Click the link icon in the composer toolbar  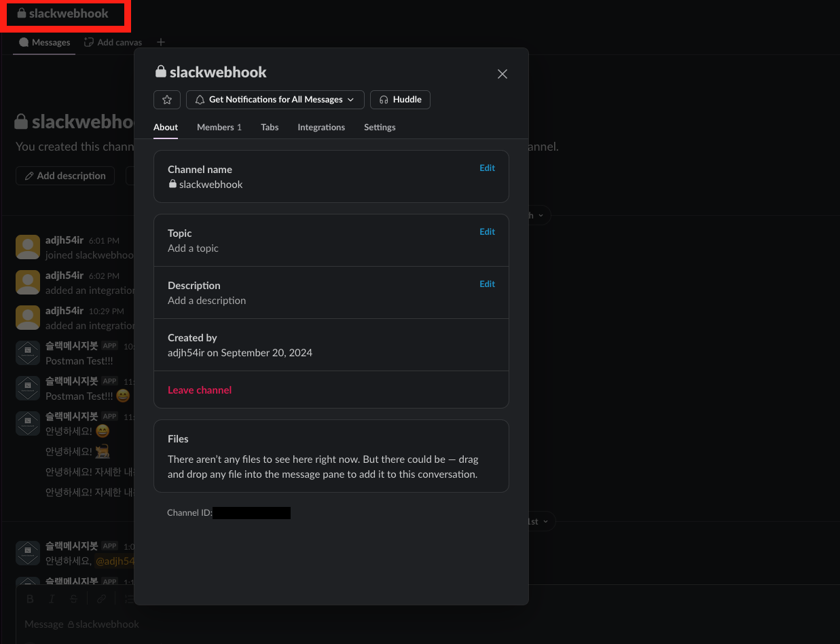pos(101,599)
